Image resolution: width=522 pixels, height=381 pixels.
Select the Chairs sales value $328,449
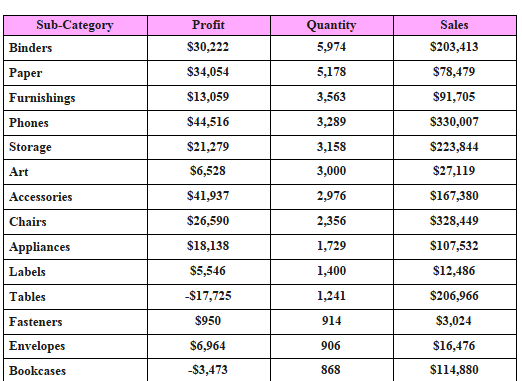click(454, 221)
